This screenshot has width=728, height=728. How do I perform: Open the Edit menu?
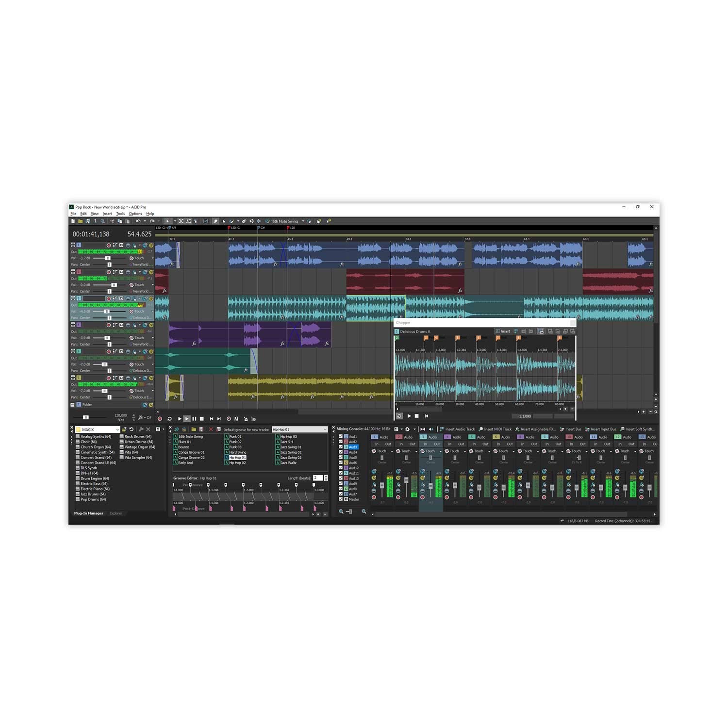tap(83, 214)
